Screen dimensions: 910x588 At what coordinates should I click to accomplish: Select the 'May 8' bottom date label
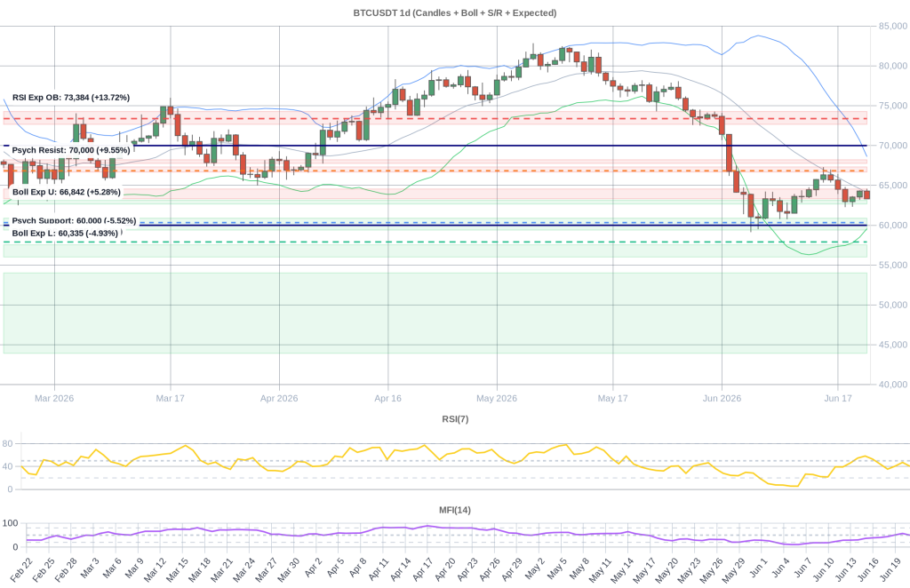tap(578, 568)
